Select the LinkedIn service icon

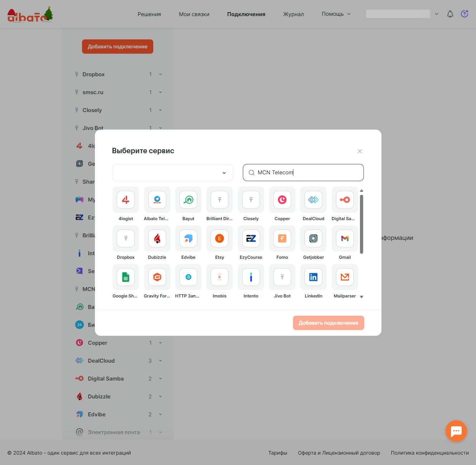(313, 277)
